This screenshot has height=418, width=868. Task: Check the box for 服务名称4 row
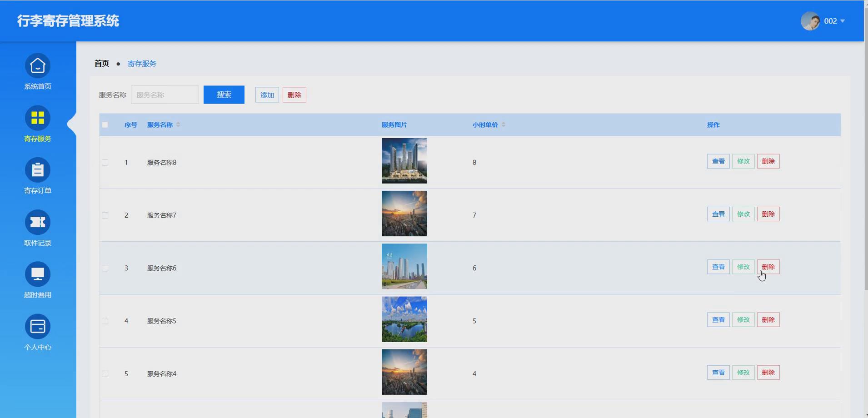[x=105, y=374]
